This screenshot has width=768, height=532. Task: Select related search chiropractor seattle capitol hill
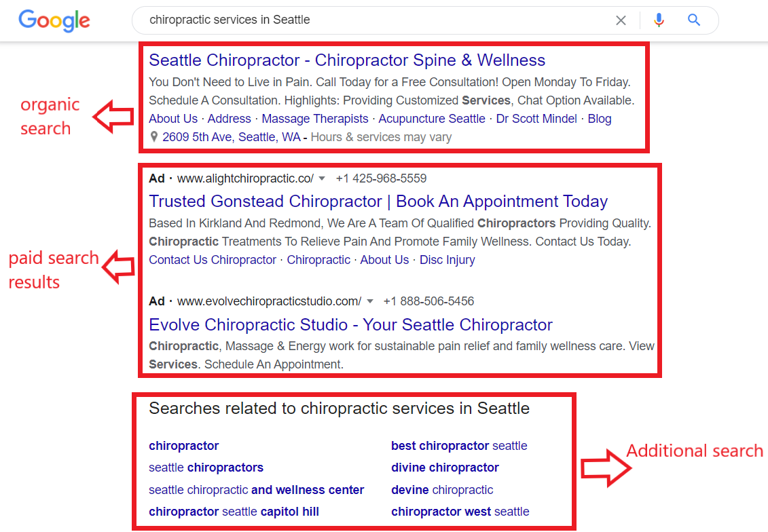tap(234, 512)
